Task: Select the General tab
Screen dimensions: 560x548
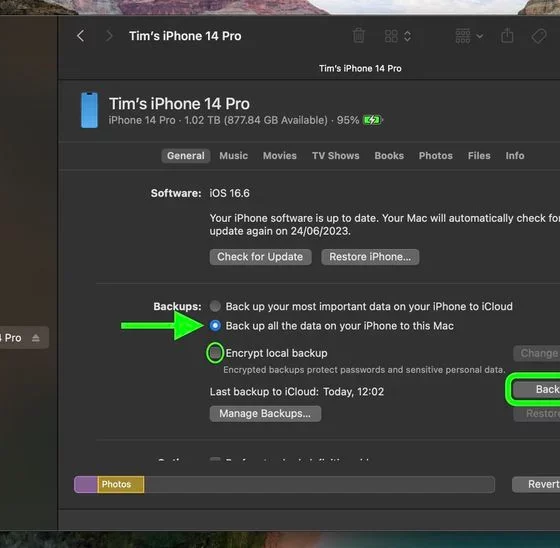Action: 186,156
